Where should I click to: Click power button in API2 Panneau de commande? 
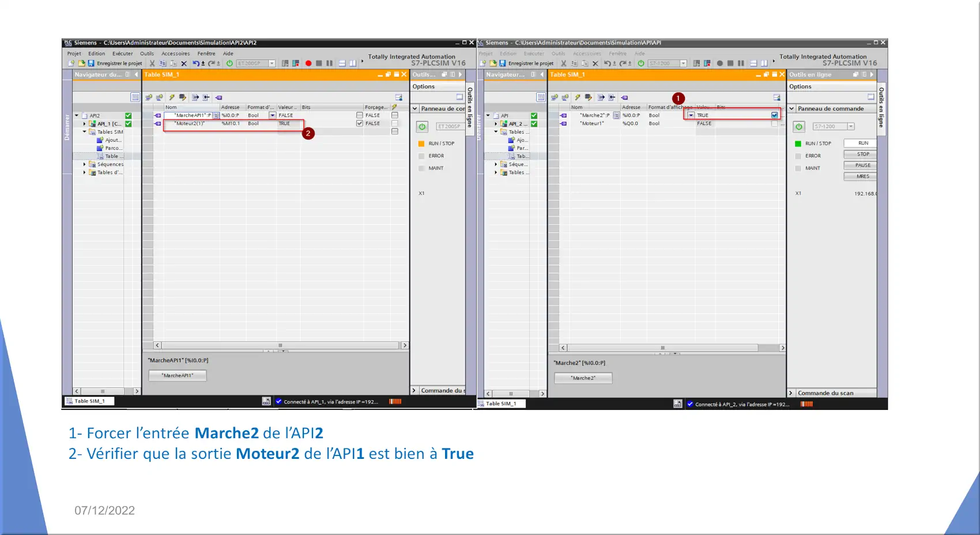click(423, 127)
